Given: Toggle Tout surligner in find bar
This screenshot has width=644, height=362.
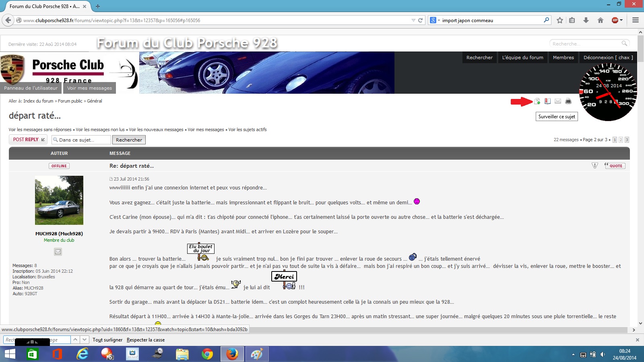Looking at the screenshot, I should (x=107, y=340).
